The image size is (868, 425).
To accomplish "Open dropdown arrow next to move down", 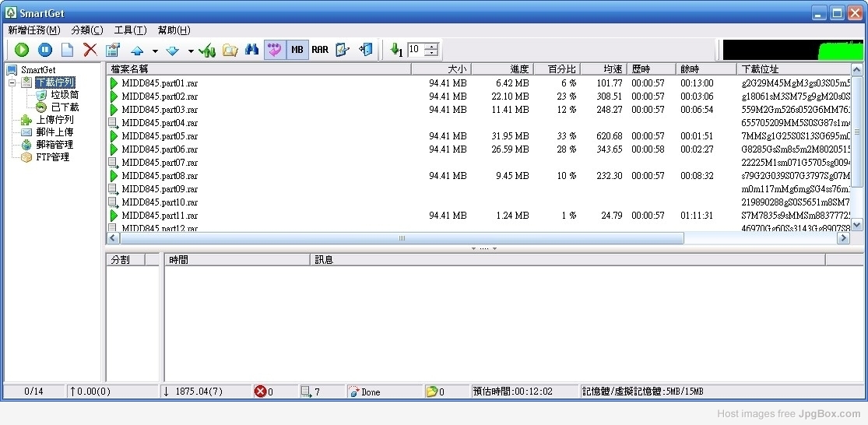I will click(x=191, y=51).
